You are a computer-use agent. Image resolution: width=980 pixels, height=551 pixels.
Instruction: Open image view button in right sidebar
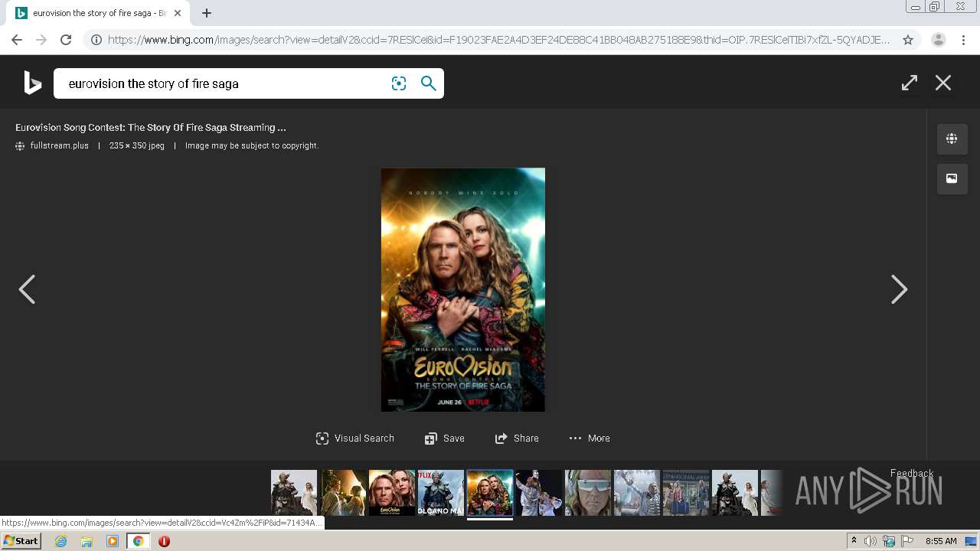coord(952,178)
